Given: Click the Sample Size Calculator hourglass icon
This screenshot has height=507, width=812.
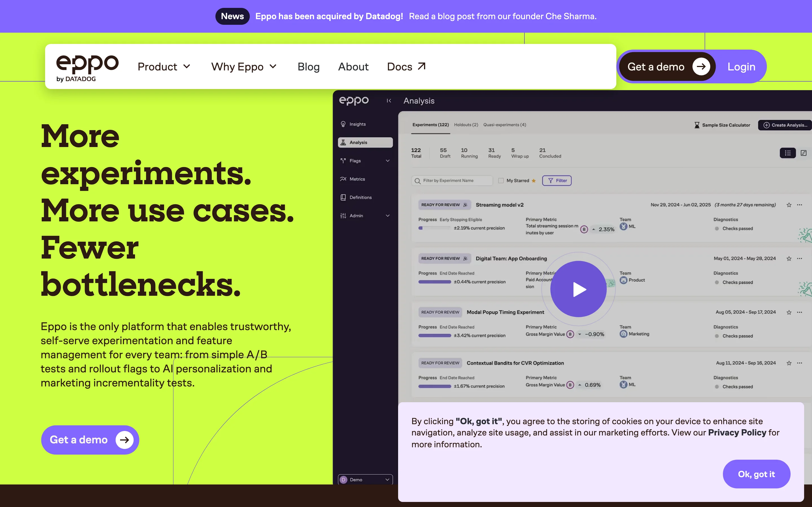Looking at the screenshot, I should (697, 125).
